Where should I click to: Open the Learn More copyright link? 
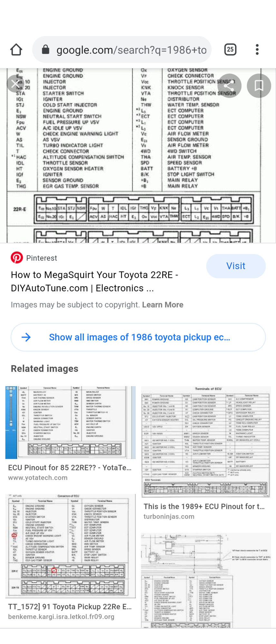(163, 305)
